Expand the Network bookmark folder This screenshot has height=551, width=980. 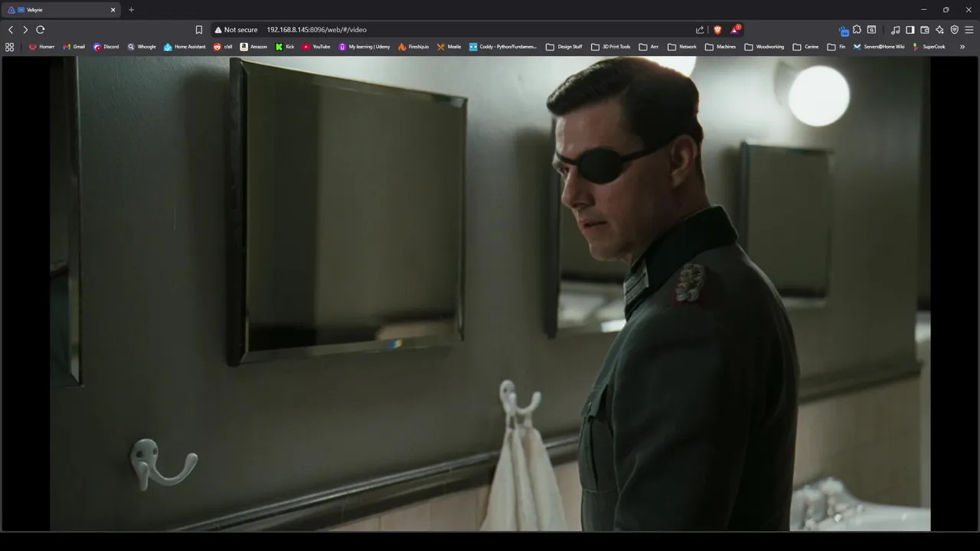click(682, 47)
